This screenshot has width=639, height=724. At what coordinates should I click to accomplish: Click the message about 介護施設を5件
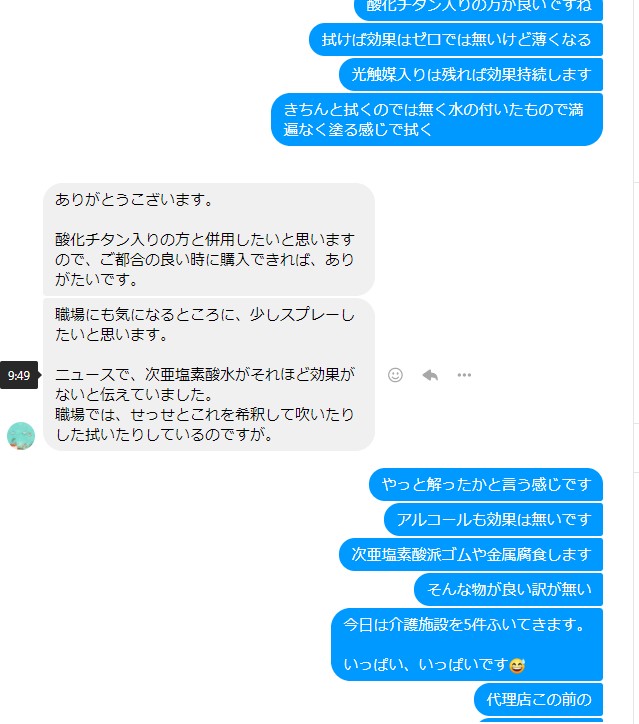click(x=467, y=644)
